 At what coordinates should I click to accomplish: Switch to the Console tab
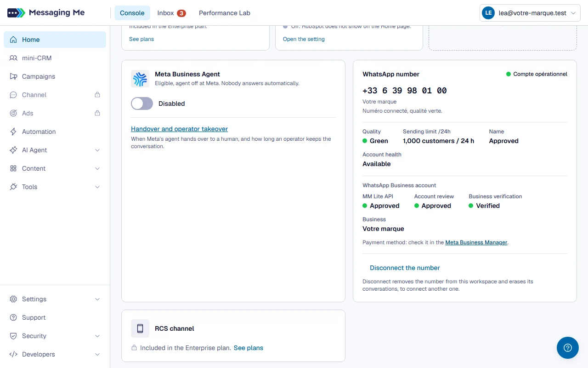[132, 13]
